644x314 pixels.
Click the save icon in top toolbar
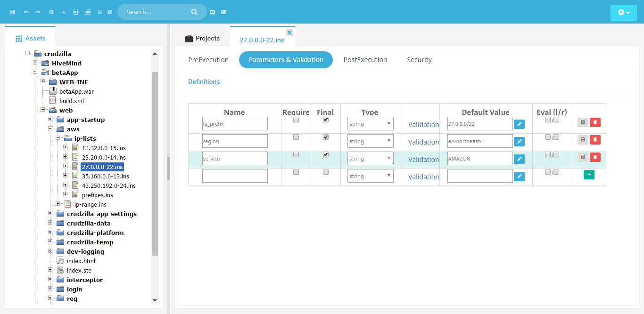[13, 12]
